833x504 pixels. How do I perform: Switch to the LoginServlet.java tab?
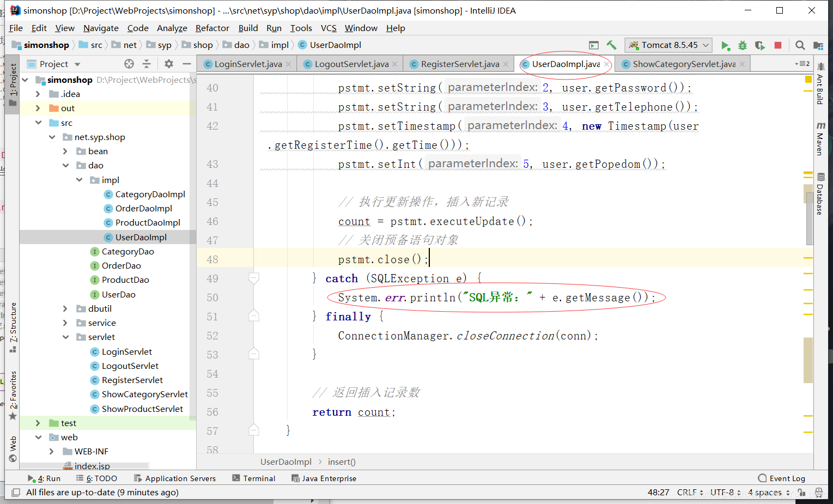[248, 64]
